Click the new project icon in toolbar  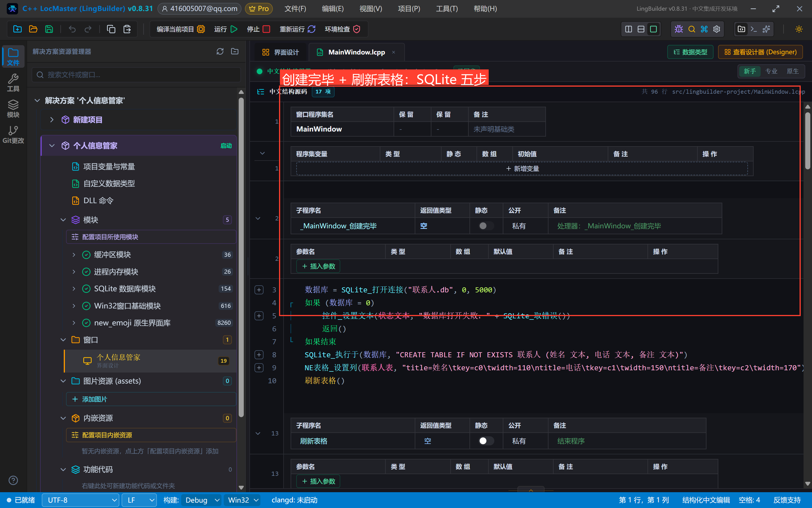[17, 29]
